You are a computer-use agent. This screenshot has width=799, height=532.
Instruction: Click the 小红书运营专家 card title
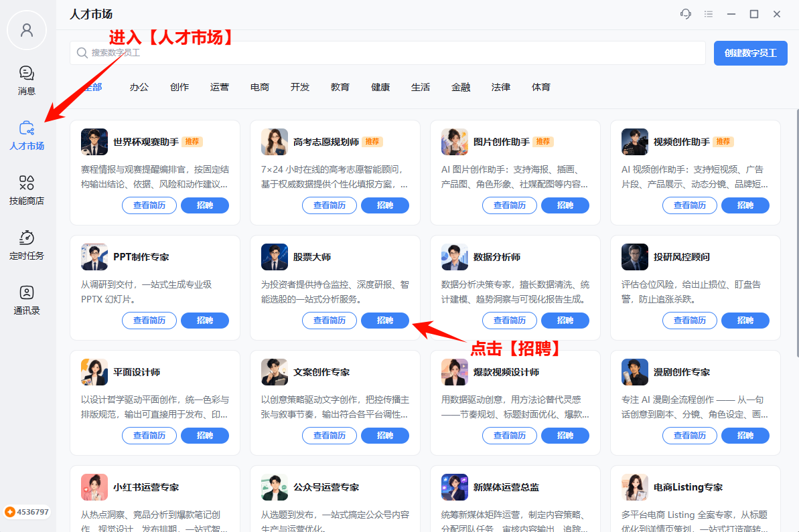pyautogui.click(x=146, y=487)
